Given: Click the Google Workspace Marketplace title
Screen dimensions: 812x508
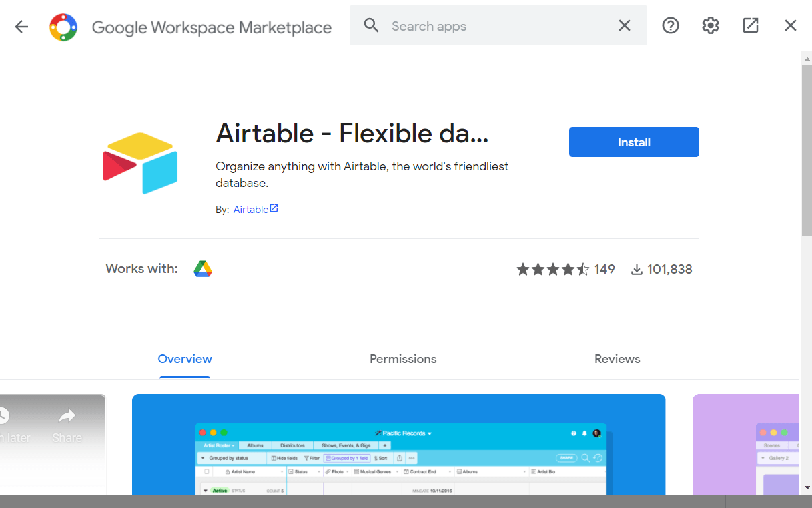Looking at the screenshot, I should pyautogui.click(x=212, y=27).
